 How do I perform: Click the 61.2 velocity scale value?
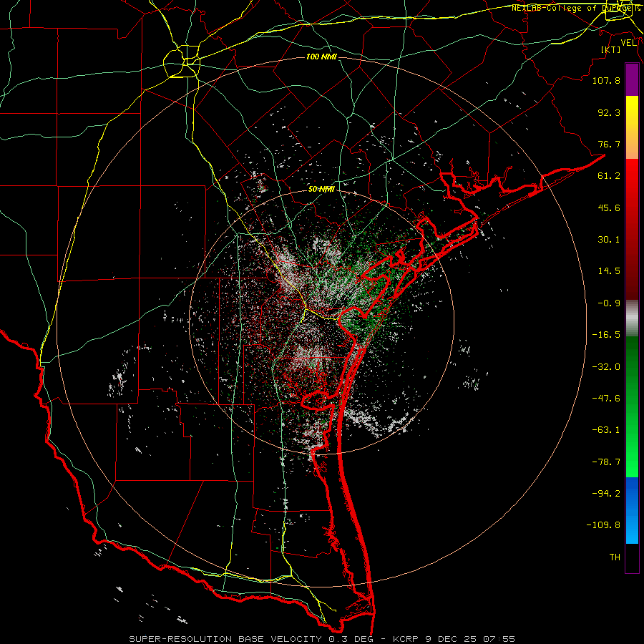pyautogui.click(x=609, y=176)
